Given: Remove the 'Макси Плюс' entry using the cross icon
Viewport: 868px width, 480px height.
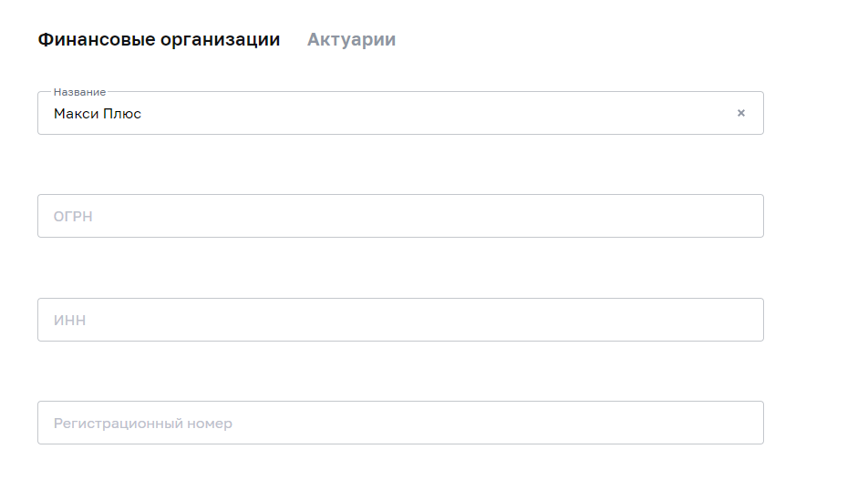Looking at the screenshot, I should [741, 114].
